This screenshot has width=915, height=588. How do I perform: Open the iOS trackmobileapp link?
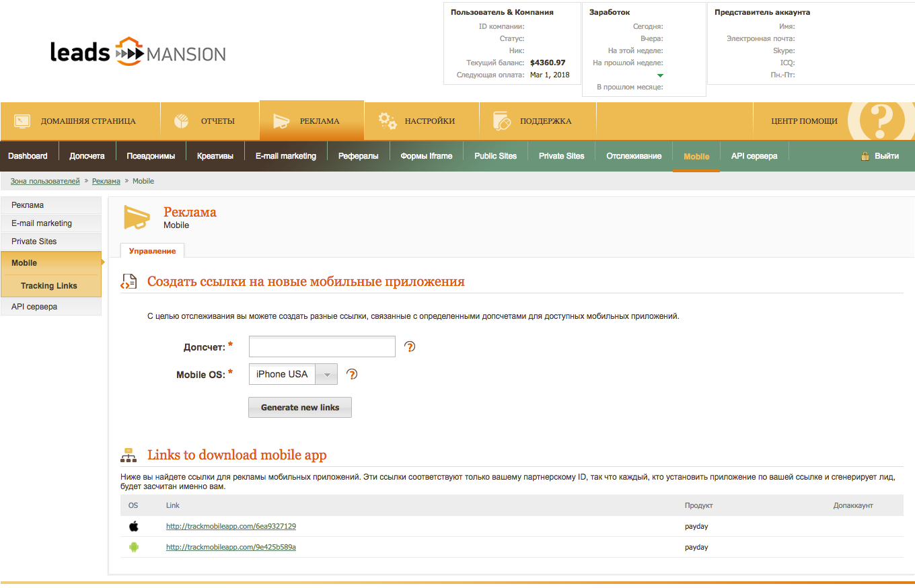(x=231, y=526)
